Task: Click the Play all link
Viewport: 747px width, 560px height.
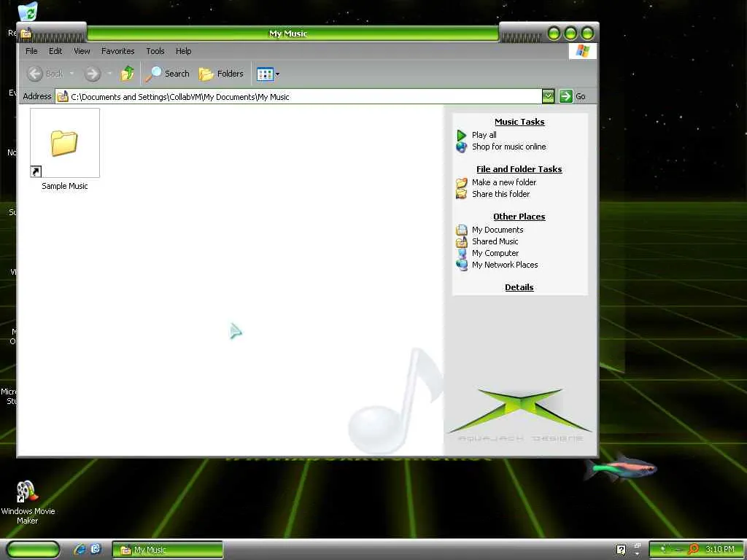Action: [x=484, y=135]
